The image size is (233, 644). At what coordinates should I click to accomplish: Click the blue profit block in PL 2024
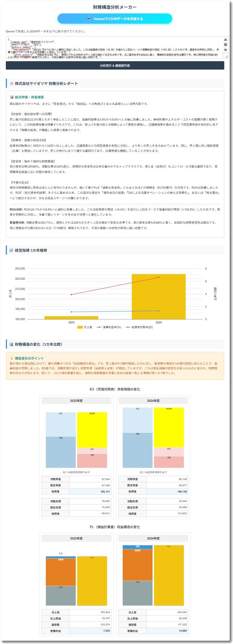tap(138, 547)
